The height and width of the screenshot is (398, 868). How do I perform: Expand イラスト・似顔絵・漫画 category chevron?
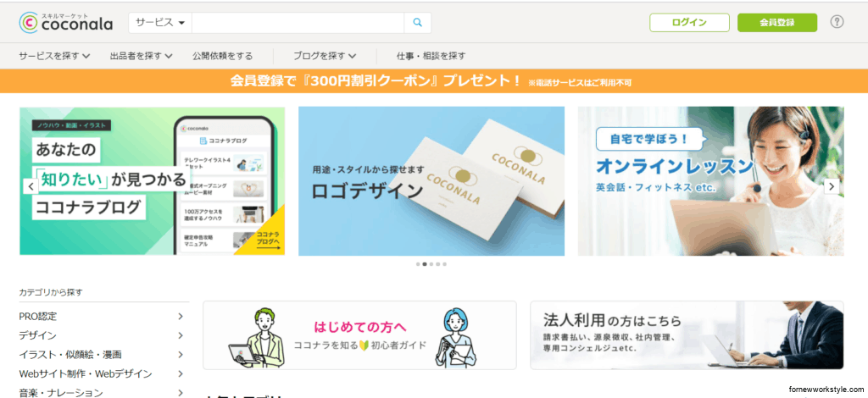181,354
